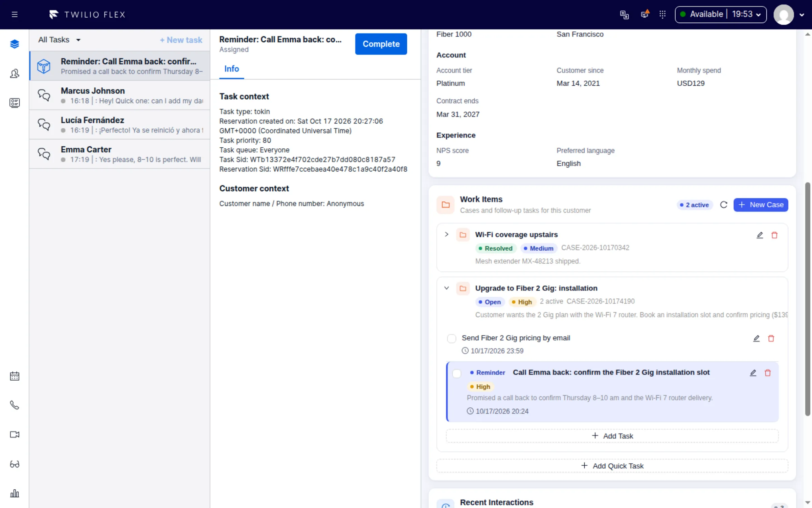Open the calendar icon in the sidebar
Viewport: 812px width, 508px height.
tap(15, 376)
